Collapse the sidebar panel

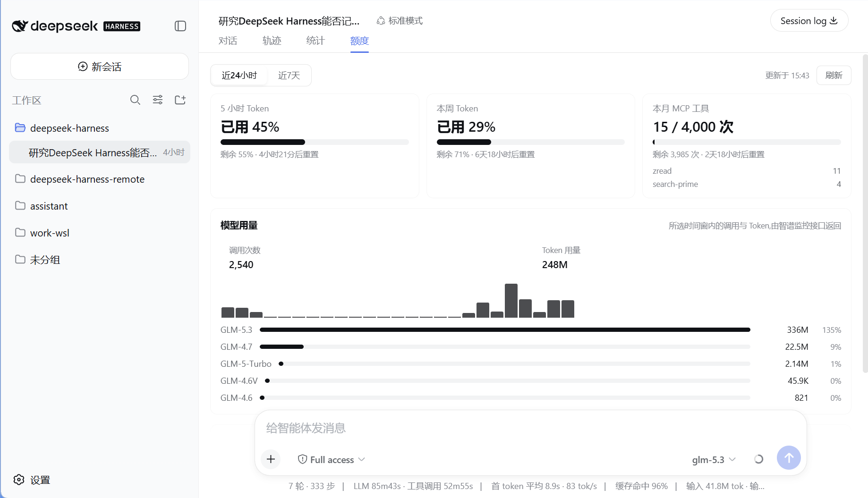pos(180,26)
